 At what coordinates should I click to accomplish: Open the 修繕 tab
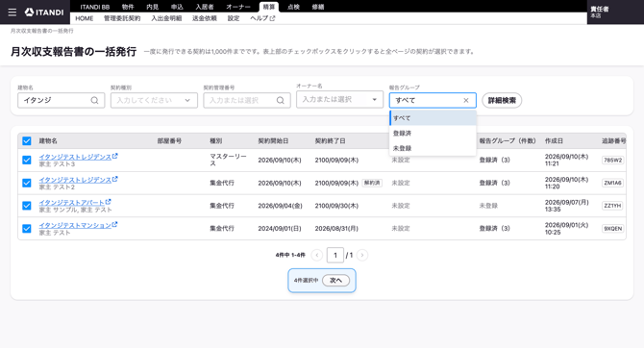point(318,7)
